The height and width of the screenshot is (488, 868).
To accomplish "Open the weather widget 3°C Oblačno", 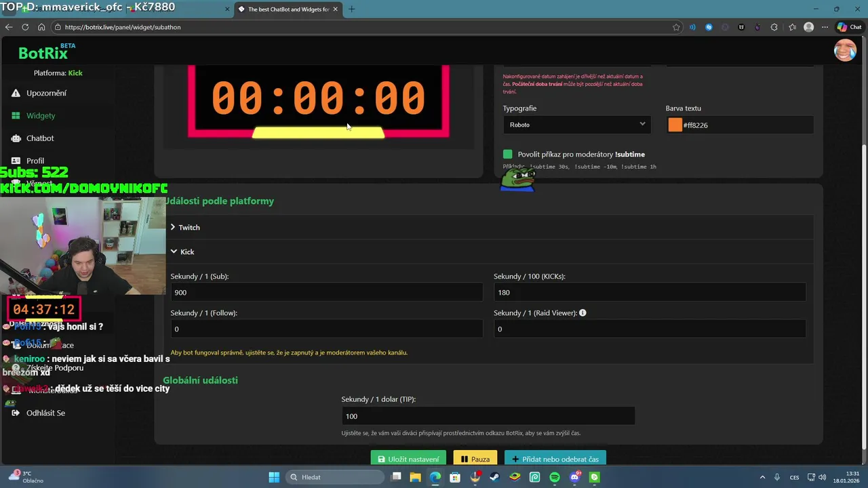I will [26, 477].
